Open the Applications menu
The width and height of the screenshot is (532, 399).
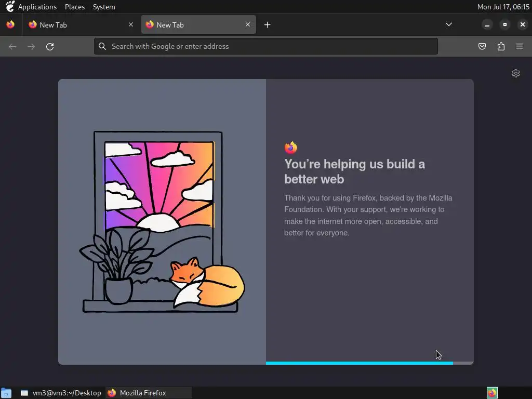37,7
